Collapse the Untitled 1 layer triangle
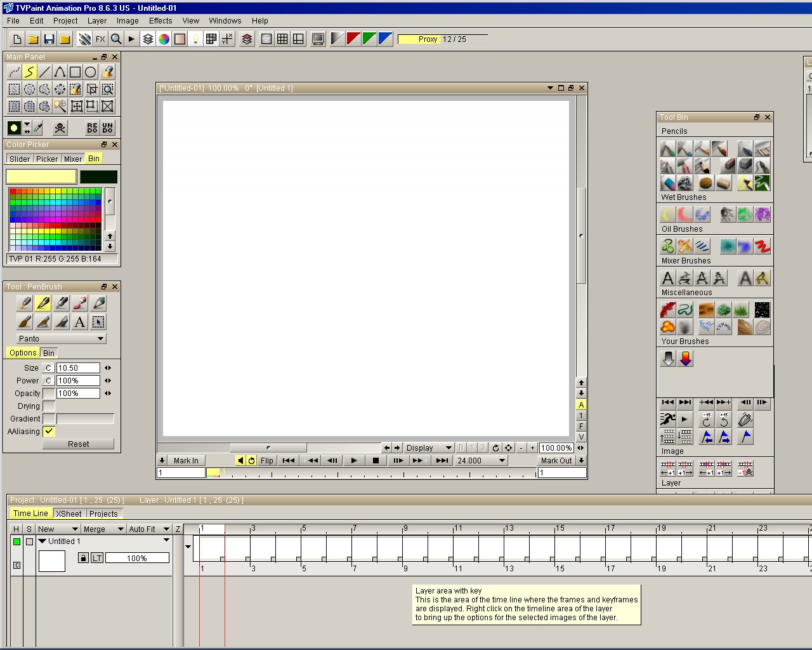Viewport: 812px width, 650px height. [x=43, y=541]
